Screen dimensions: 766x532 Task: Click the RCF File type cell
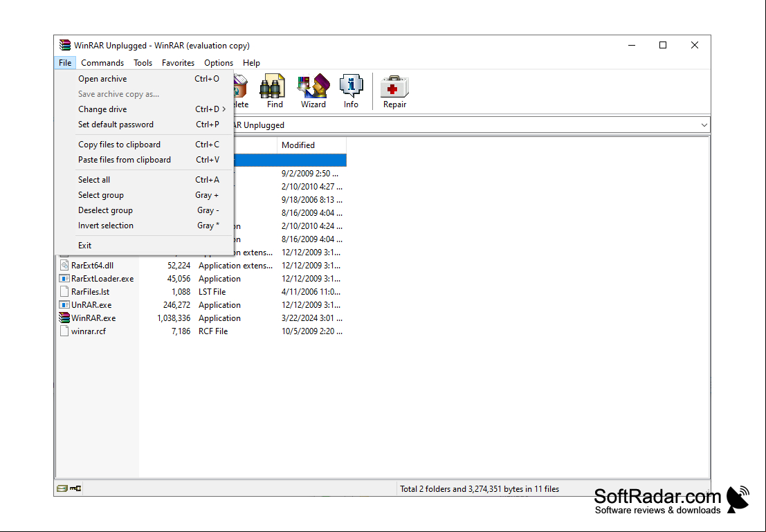click(x=213, y=331)
